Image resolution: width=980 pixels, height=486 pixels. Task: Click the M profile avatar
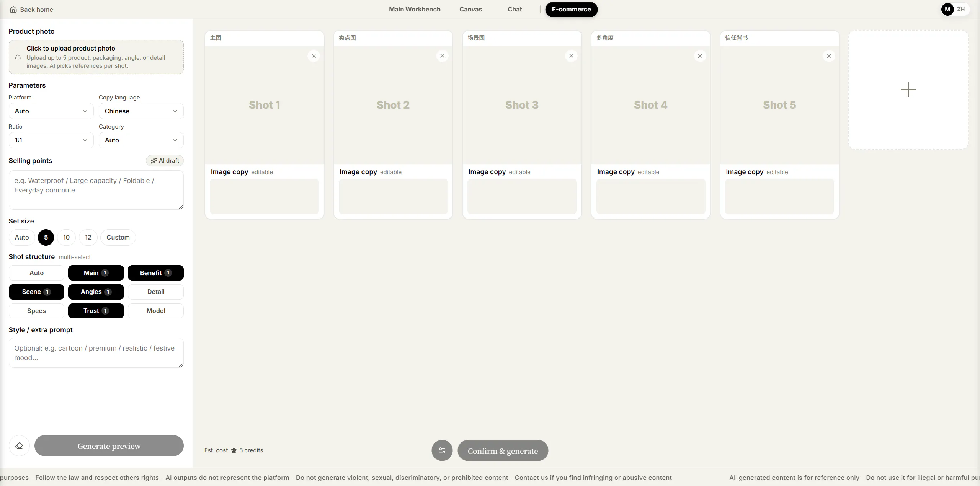[x=947, y=10]
